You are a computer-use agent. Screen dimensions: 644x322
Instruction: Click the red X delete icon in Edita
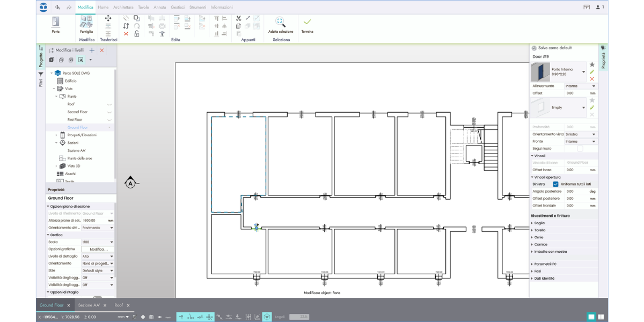pos(126,34)
